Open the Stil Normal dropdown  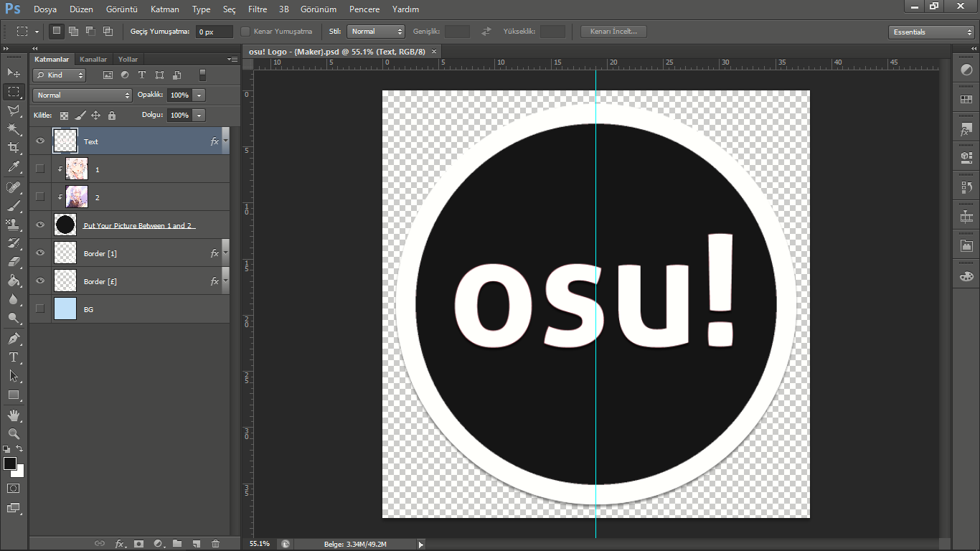click(x=376, y=32)
